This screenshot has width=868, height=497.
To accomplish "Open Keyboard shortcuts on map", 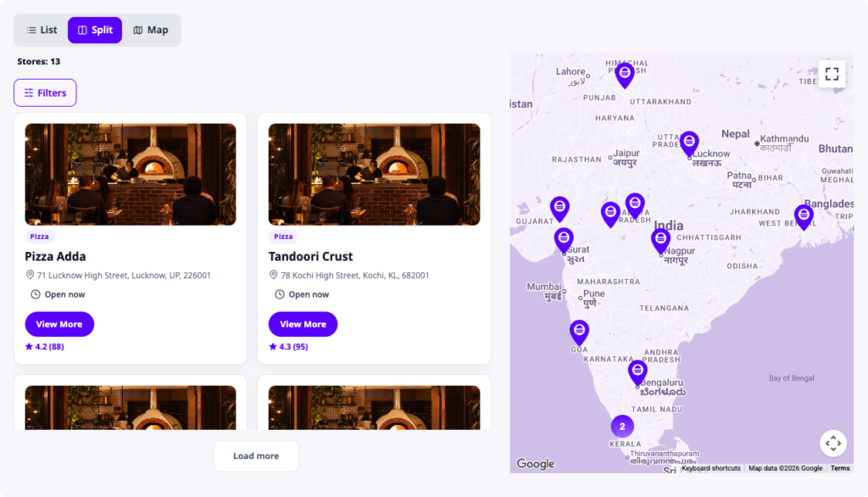I will pos(711,468).
